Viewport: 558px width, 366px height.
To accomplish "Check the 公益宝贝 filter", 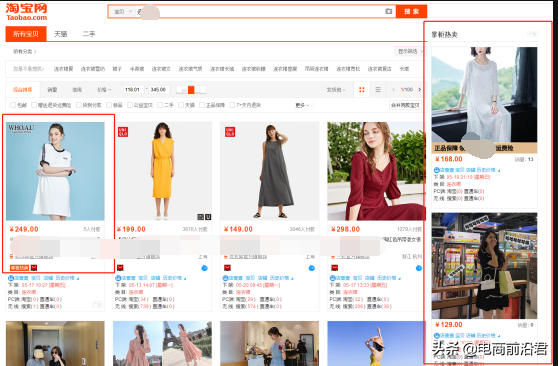I will 130,105.
